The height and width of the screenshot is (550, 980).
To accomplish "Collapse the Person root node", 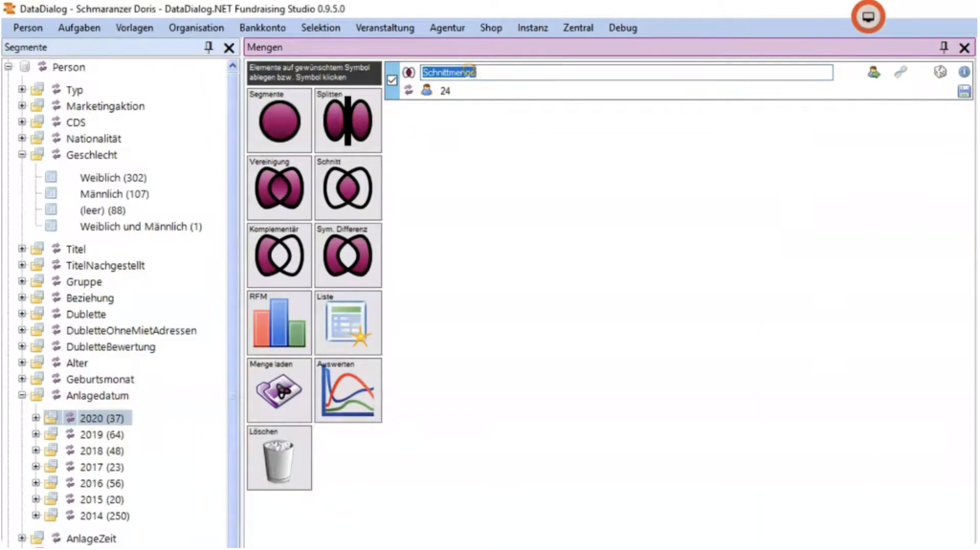I will (x=8, y=66).
